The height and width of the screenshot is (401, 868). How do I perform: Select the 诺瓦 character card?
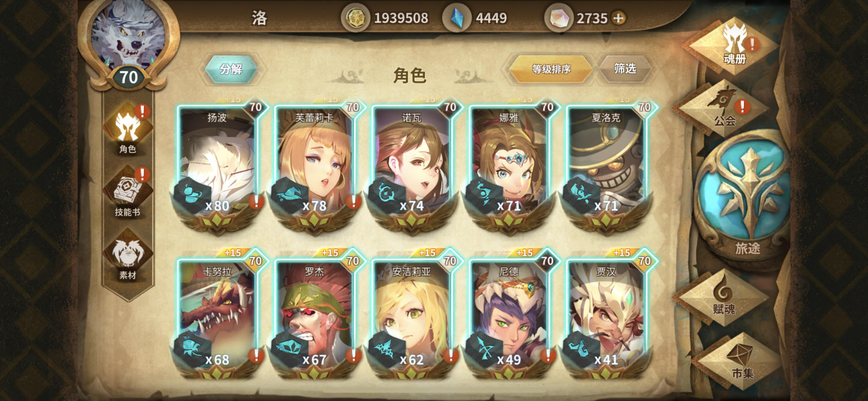[x=412, y=167]
